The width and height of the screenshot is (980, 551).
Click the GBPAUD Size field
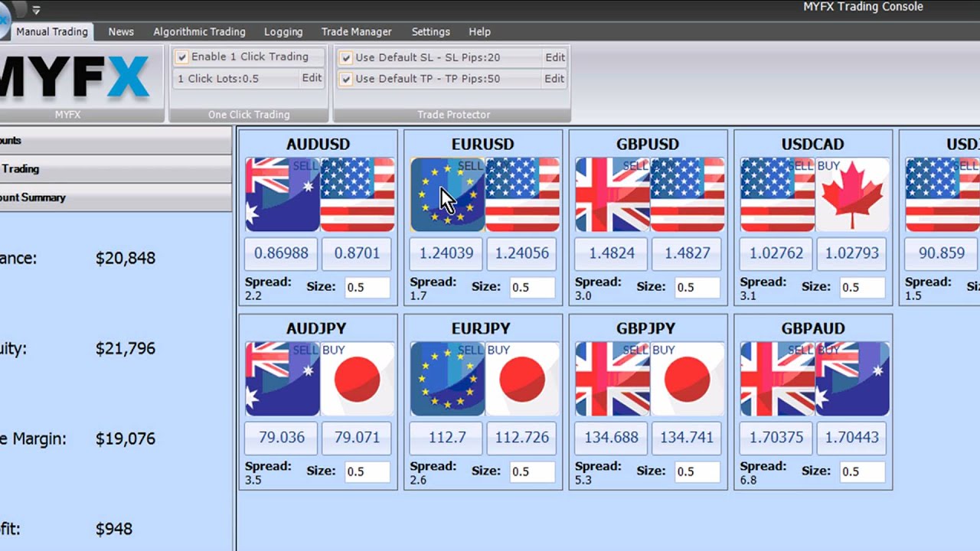point(862,472)
